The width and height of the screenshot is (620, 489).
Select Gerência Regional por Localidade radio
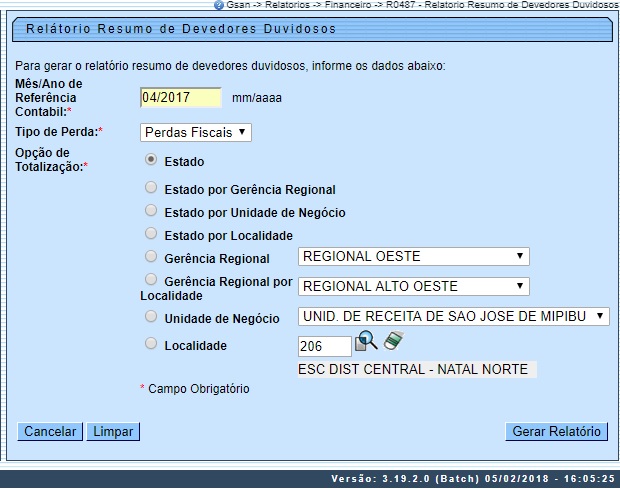pyautogui.click(x=151, y=279)
